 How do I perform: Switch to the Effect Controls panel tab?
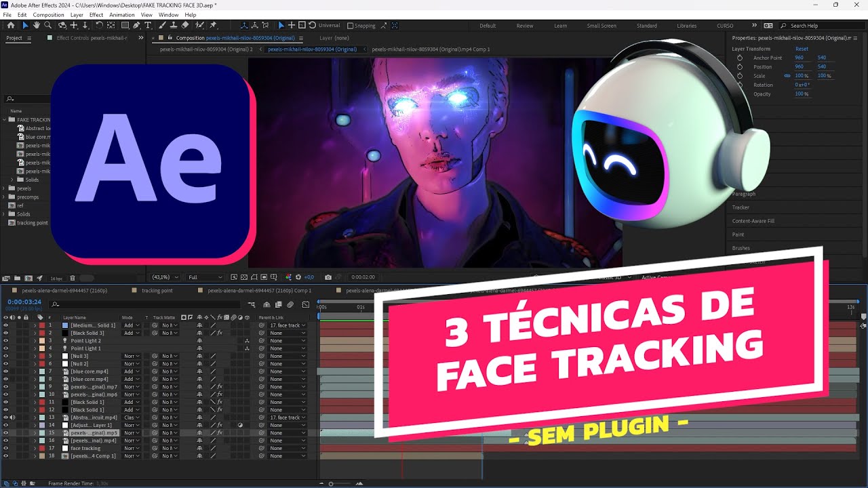(92, 38)
